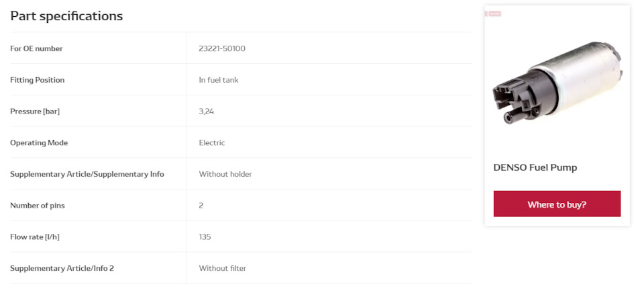The height and width of the screenshot is (299, 644).
Task: Select the flow rate value 135
Action: [x=205, y=237]
